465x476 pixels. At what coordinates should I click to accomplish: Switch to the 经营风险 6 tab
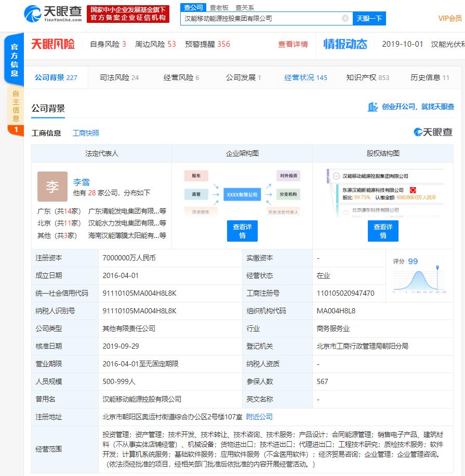click(181, 78)
